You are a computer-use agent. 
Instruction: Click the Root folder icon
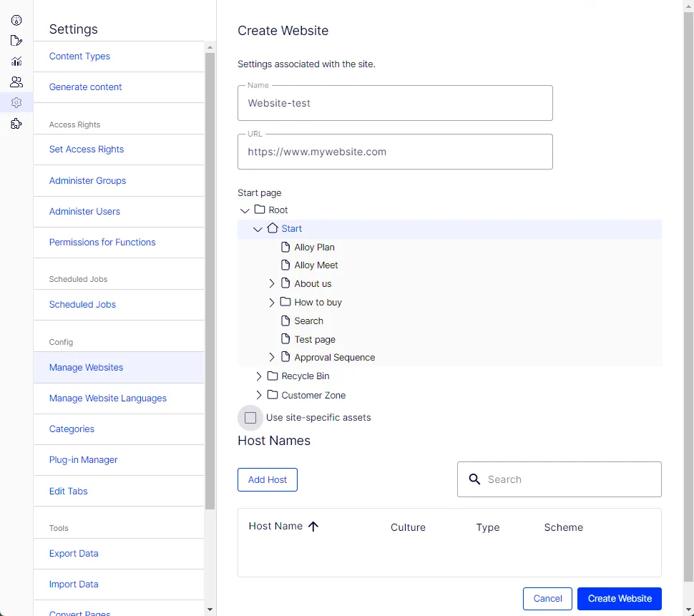260,210
